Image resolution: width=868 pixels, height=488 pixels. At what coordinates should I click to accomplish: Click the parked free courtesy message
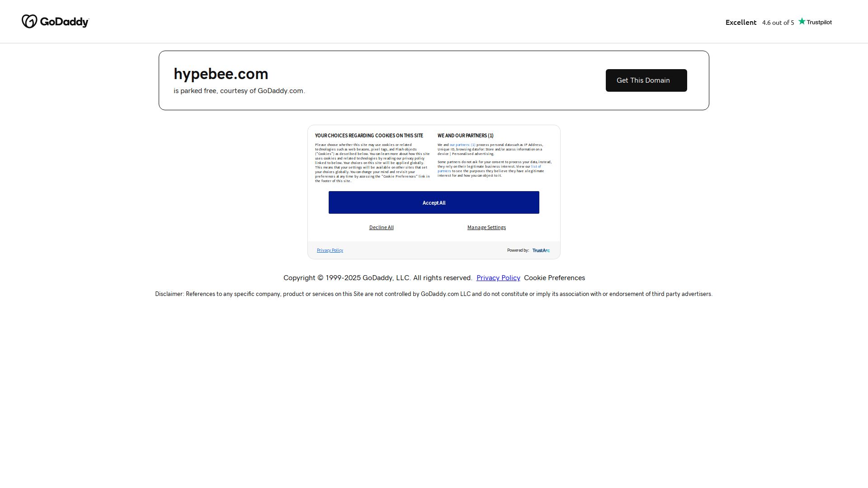239,91
